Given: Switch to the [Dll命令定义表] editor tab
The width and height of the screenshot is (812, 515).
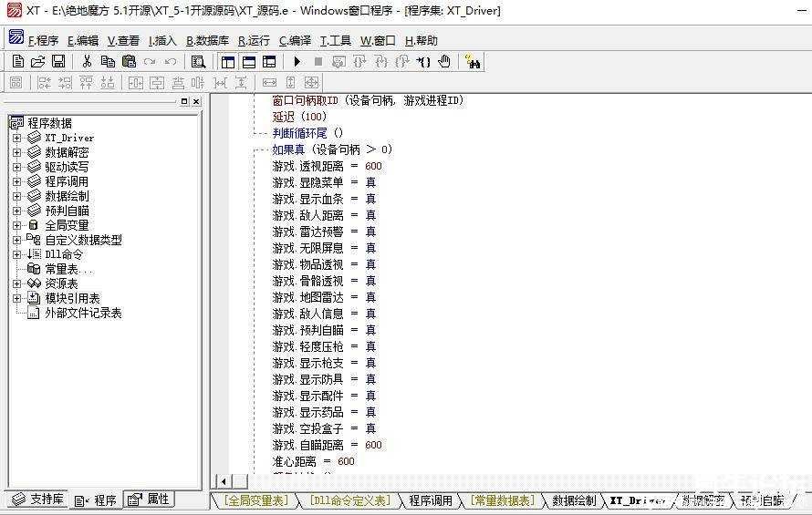Looking at the screenshot, I should tap(350, 500).
